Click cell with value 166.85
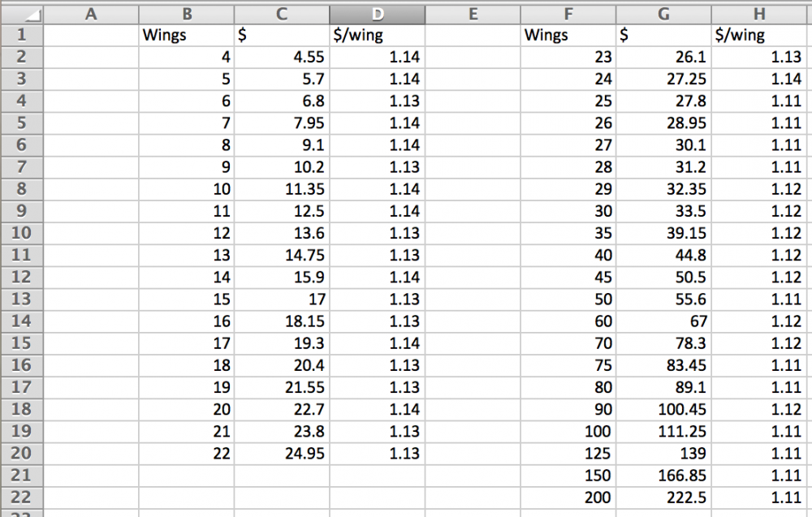Screen dimensions: 812x517 coord(663,476)
